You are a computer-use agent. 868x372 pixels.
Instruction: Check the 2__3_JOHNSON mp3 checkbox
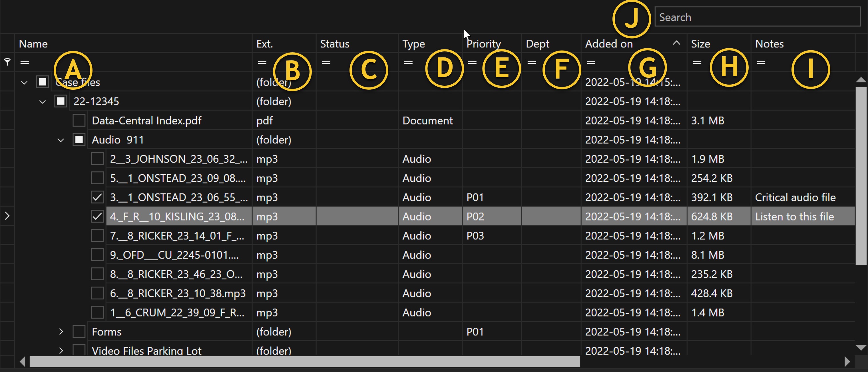97,159
